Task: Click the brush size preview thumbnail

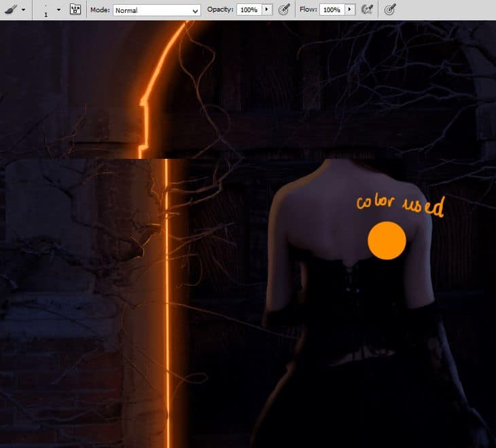Action: point(46,11)
